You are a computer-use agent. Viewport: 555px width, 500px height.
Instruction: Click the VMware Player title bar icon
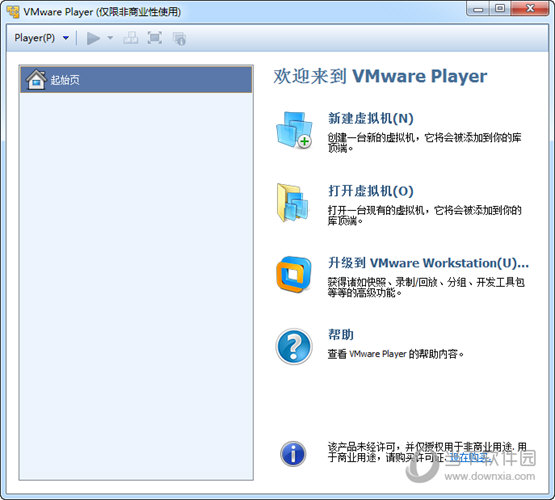pyautogui.click(x=13, y=12)
